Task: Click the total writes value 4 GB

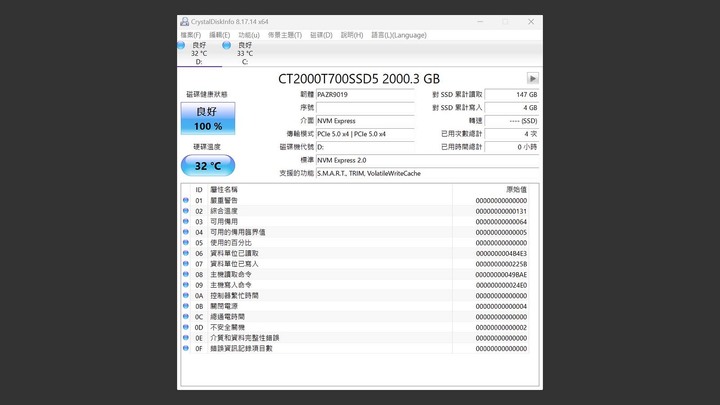Action: click(x=512, y=107)
